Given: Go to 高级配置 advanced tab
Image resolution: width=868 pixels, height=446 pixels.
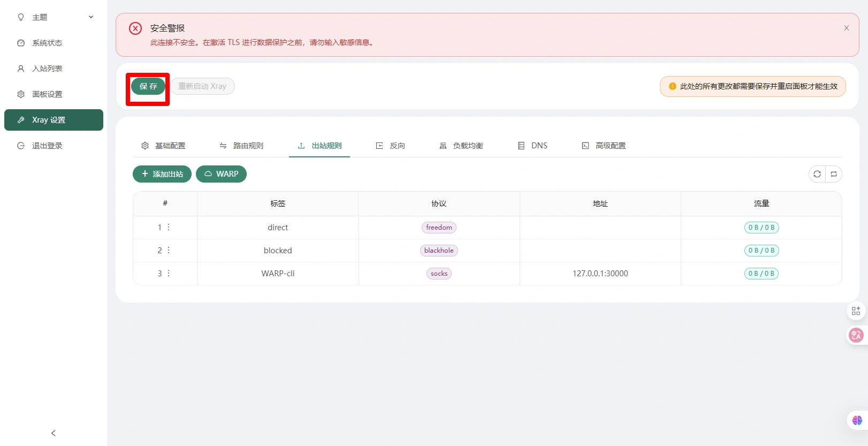Looking at the screenshot, I should (604, 146).
